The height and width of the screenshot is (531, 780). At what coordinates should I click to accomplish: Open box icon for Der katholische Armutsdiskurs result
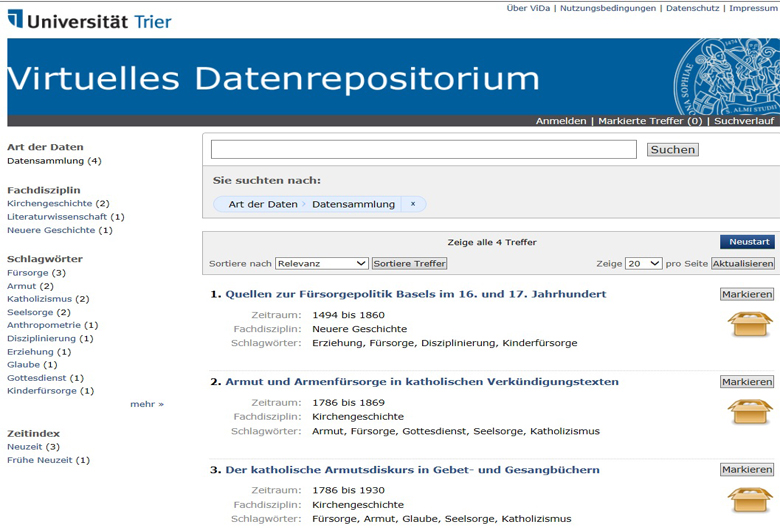pos(750,500)
